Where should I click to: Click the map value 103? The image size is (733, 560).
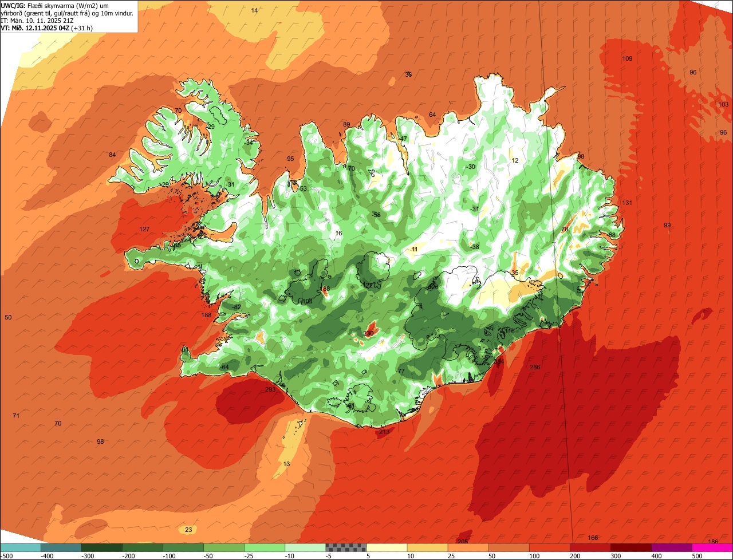tap(723, 105)
